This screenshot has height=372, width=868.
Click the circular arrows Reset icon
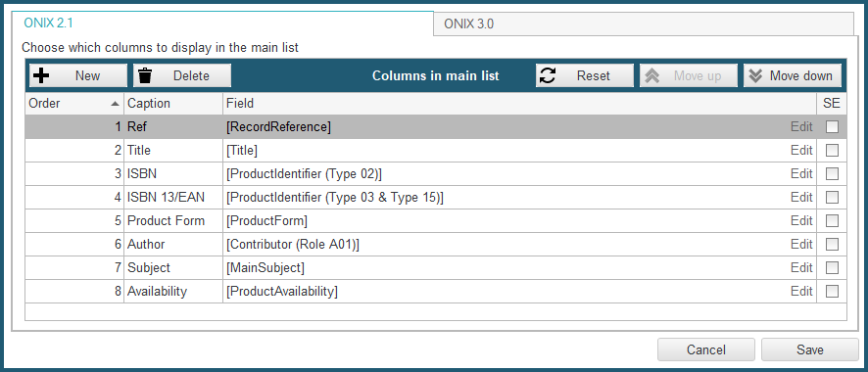(x=548, y=75)
